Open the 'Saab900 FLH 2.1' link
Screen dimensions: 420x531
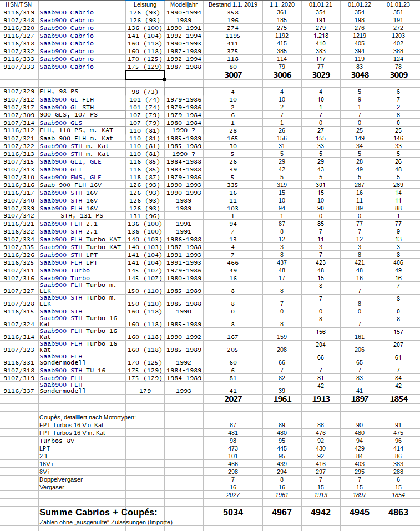pos(69,224)
